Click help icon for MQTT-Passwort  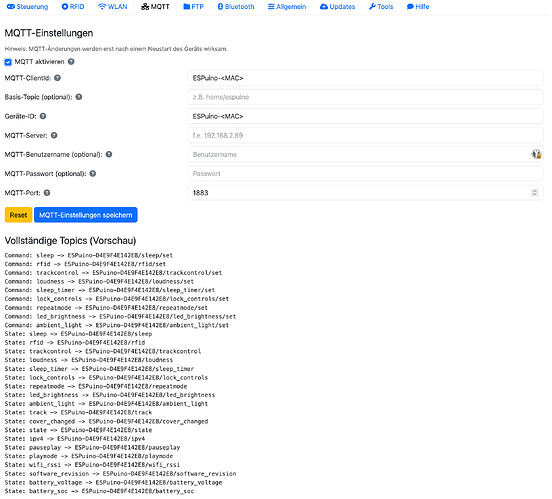click(x=93, y=173)
